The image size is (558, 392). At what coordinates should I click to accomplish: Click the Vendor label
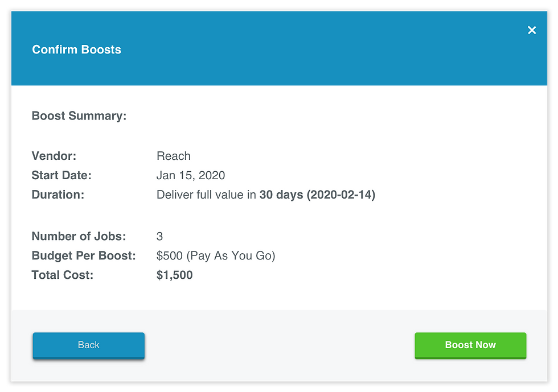[54, 156]
